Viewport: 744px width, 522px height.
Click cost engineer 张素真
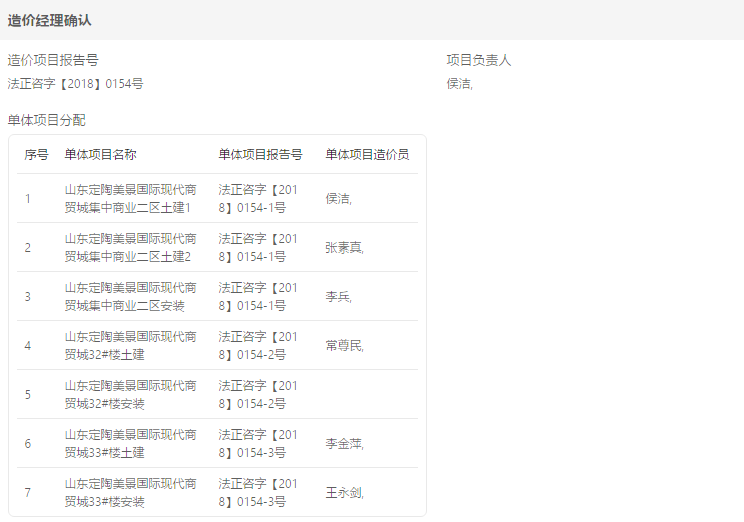[344, 248]
